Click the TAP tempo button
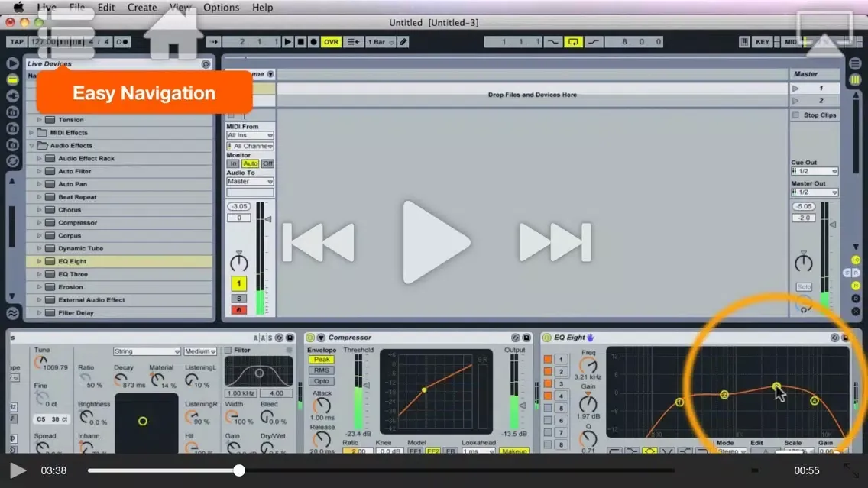This screenshot has width=868, height=488. [x=17, y=41]
